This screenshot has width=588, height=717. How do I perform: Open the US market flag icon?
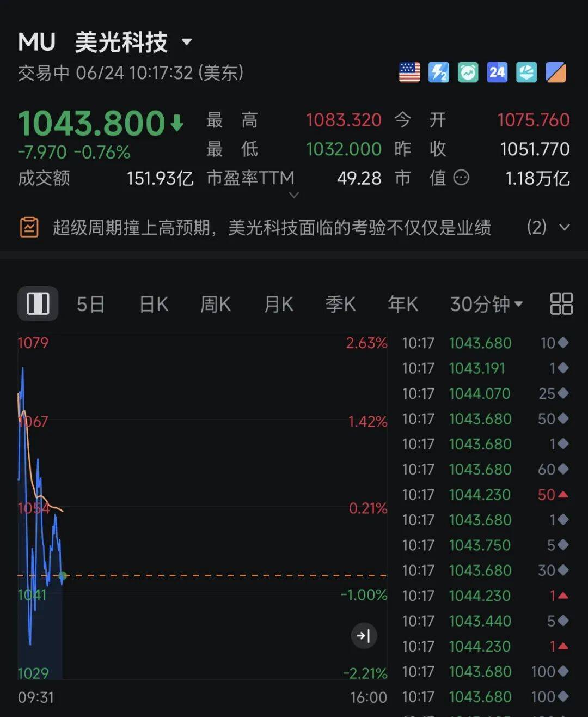click(409, 72)
